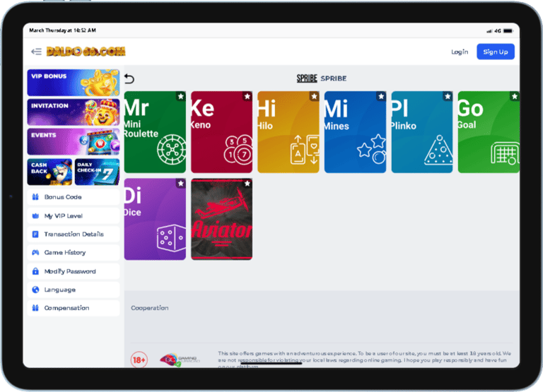
Task: Open the Goal game card
Action: click(489, 132)
